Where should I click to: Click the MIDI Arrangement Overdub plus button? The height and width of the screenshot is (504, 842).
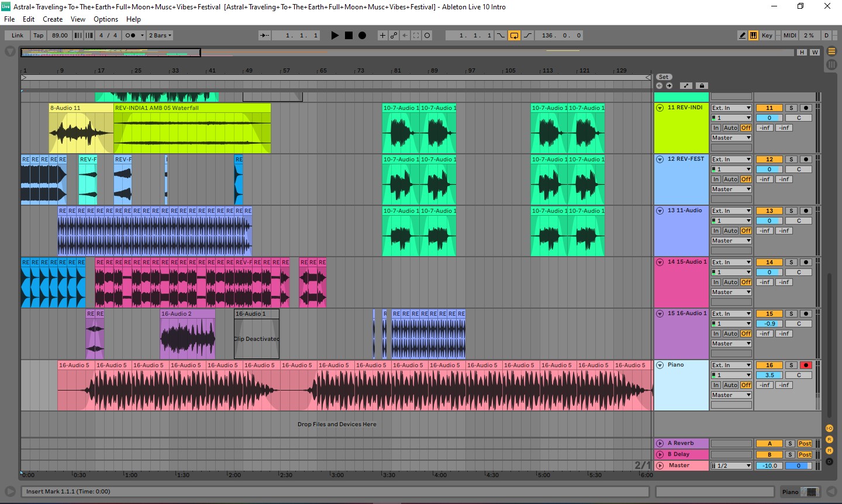pyautogui.click(x=382, y=36)
